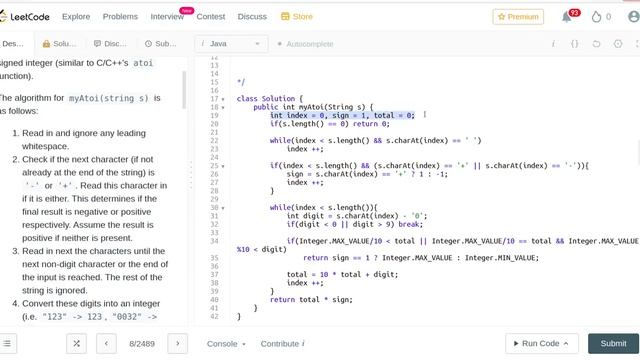Collapse code fold at line 17
The width and height of the screenshot is (640, 360).
click(x=223, y=99)
